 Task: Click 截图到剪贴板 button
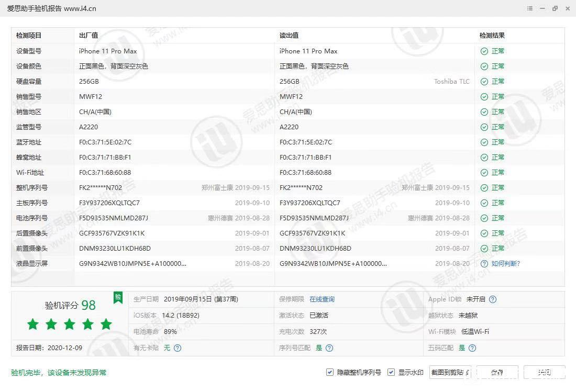point(450,372)
